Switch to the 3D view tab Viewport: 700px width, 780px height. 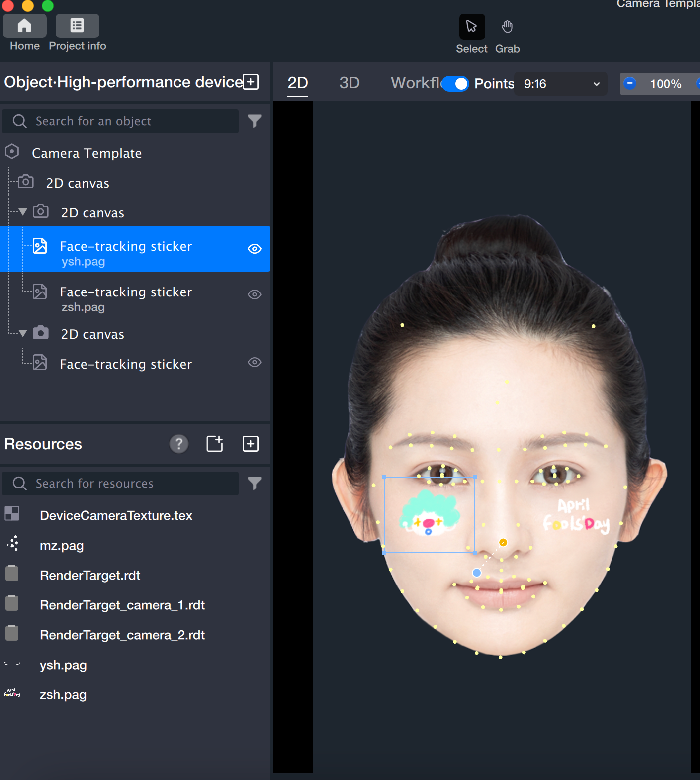tap(349, 83)
